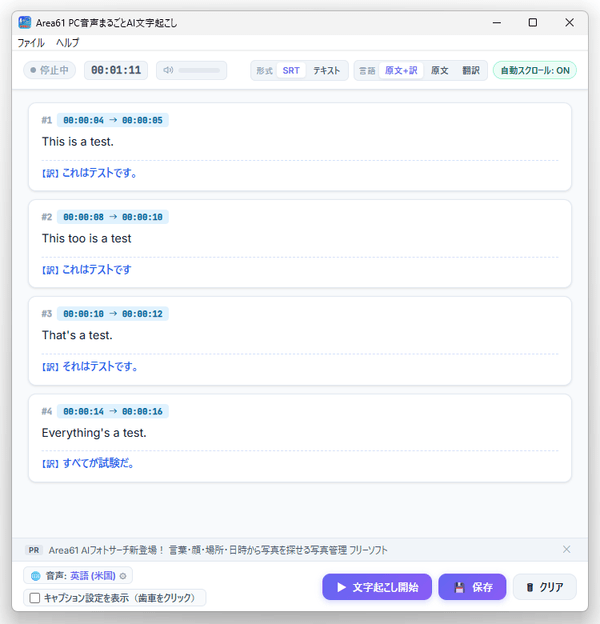Viewport: 600px width, 624px height.
Task: Click the 保存 save button
Action: [472, 587]
